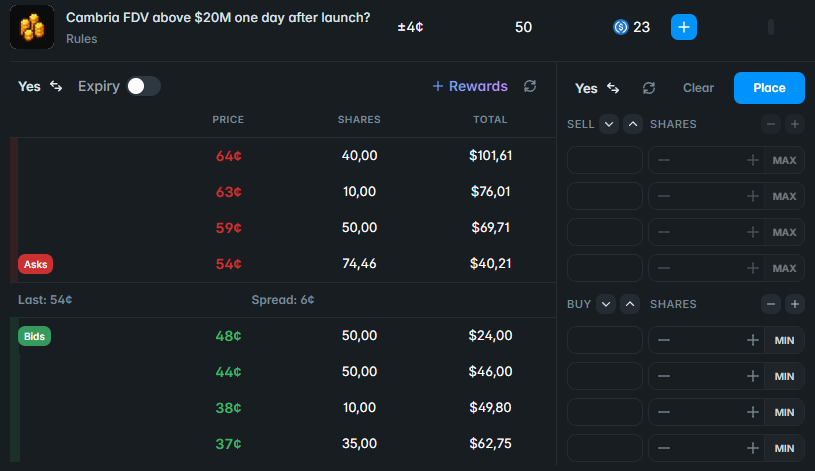815x471 pixels.
Task: Click the Cambria market gold coins thumbnail
Action: tap(32, 27)
